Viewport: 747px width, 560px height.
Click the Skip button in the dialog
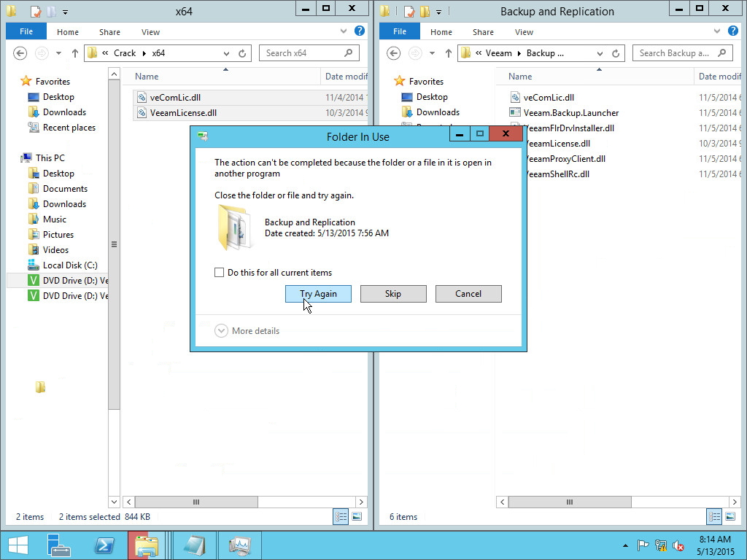pos(393,294)
